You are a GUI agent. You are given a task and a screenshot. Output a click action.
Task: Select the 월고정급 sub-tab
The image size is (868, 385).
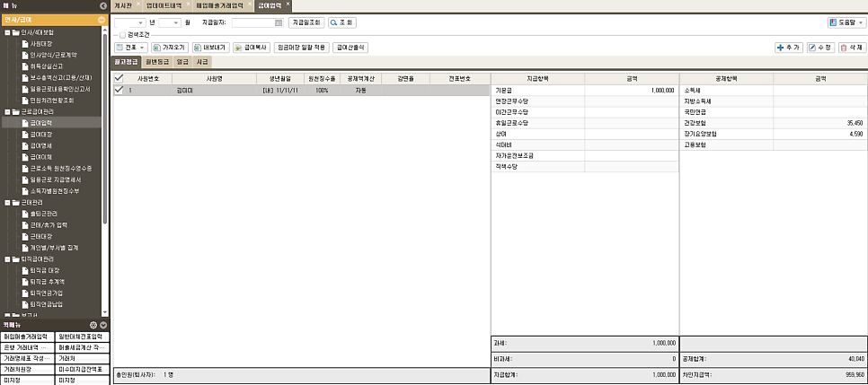point(126,62)
